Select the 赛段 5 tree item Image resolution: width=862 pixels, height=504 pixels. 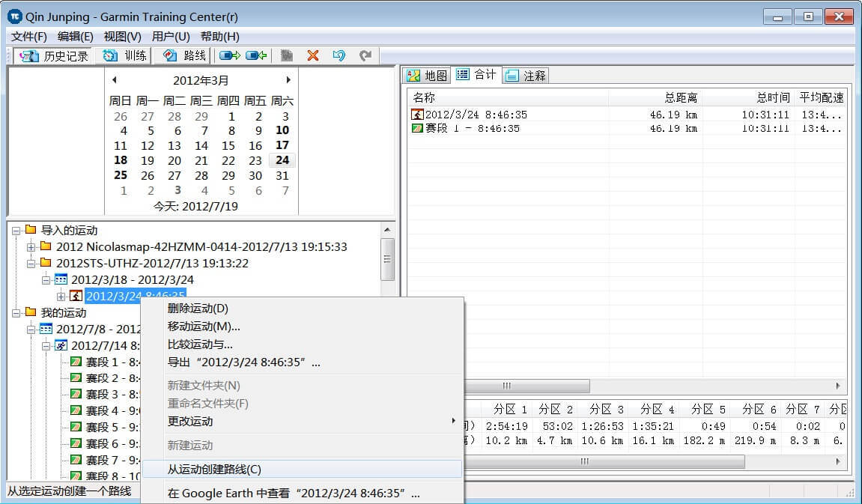tap(113, 427)
